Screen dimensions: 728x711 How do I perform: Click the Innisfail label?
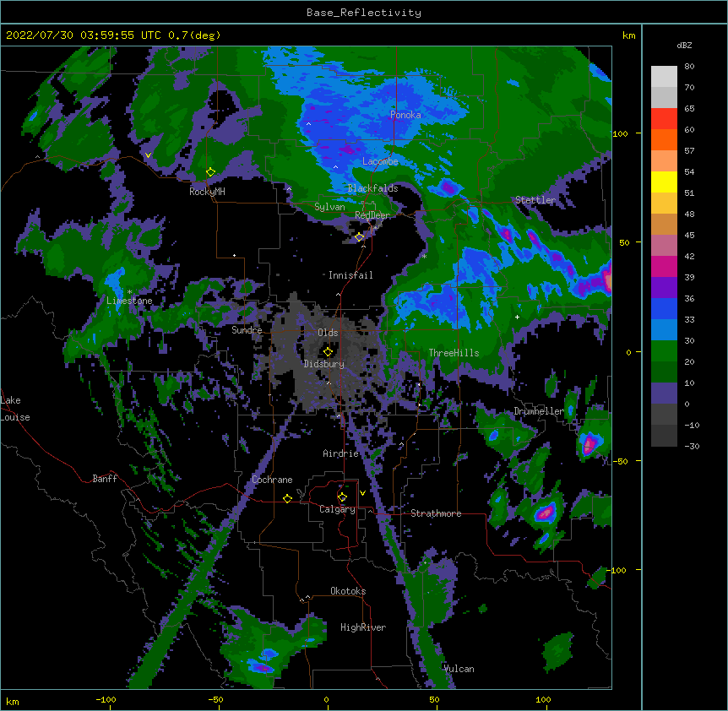coord(350,275)
